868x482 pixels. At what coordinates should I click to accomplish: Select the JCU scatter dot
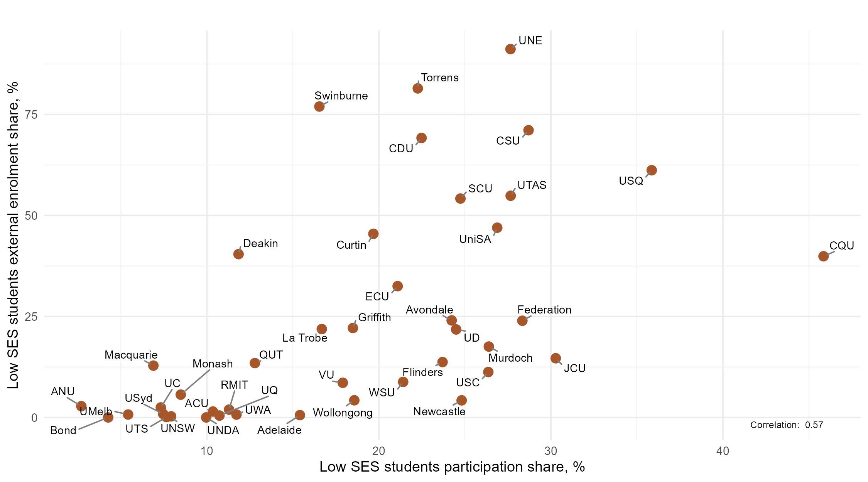click(x=556, y=358)
